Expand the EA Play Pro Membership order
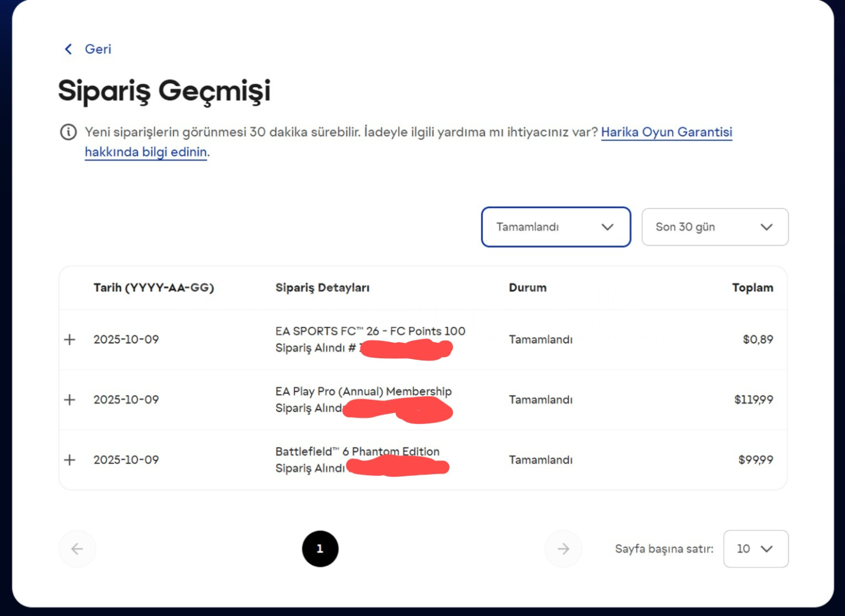The height and width of the screenshot is (616, 845). tap(70, 400)
